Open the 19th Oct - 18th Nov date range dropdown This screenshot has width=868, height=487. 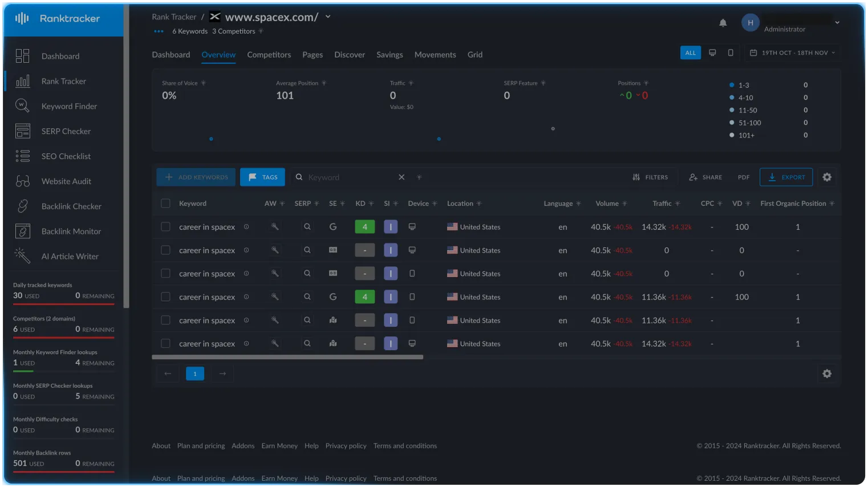tap(792, 52)
